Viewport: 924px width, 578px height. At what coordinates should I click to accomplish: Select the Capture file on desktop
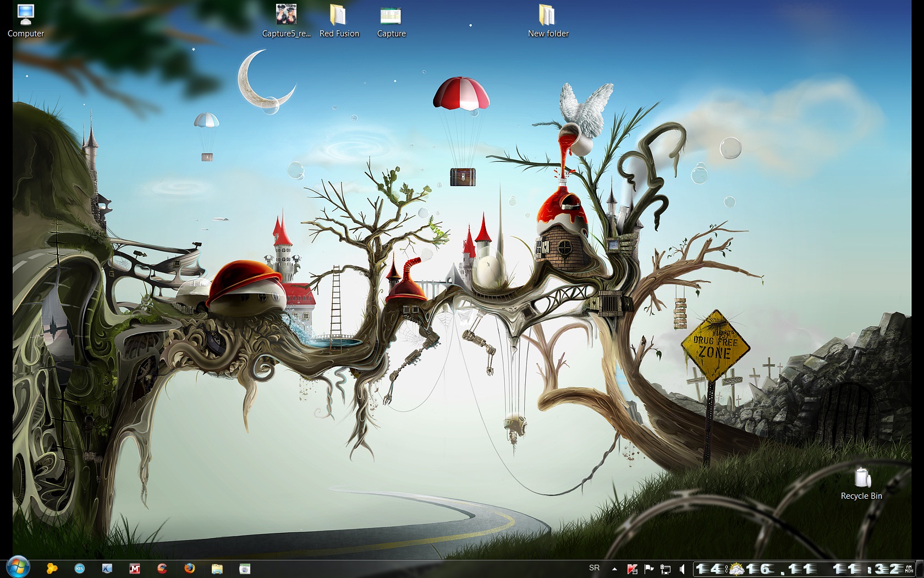tap(391, 21)
